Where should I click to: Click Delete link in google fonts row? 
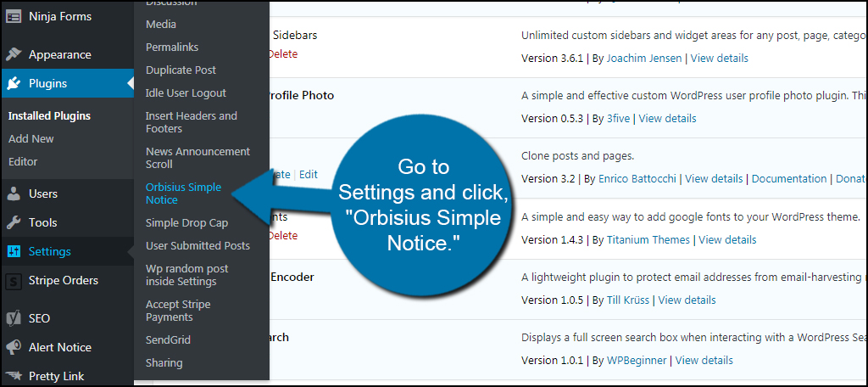(x=283, y=236)
